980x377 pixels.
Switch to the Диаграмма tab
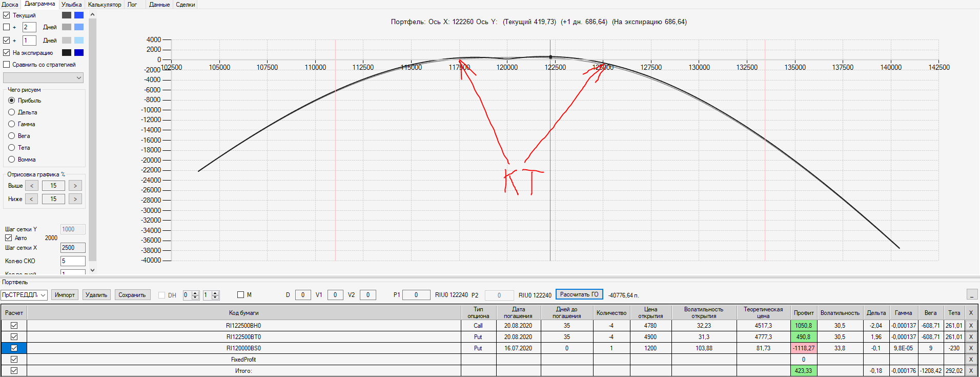pos(39,4)
